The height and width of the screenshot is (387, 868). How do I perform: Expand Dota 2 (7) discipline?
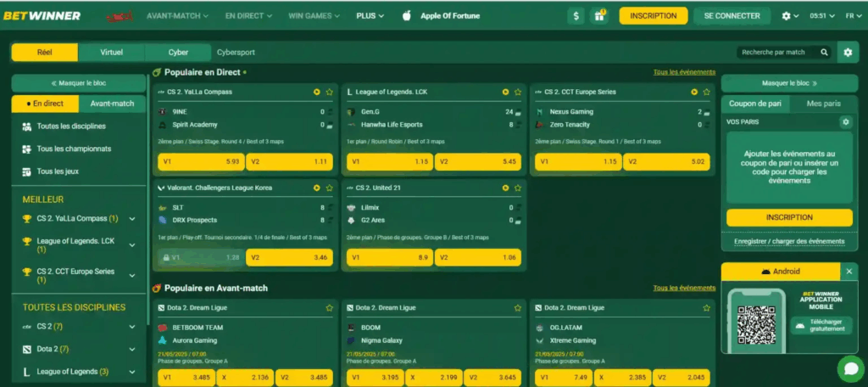point(132,350)
